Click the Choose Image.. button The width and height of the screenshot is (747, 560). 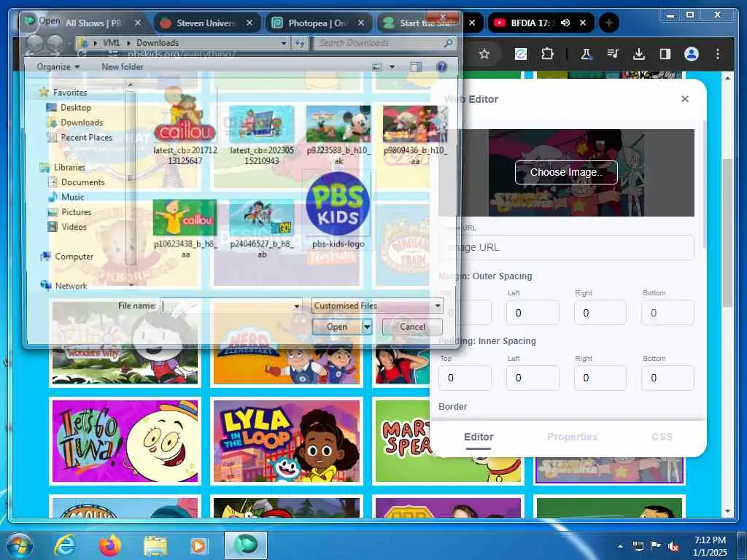[x=566, y=172]
